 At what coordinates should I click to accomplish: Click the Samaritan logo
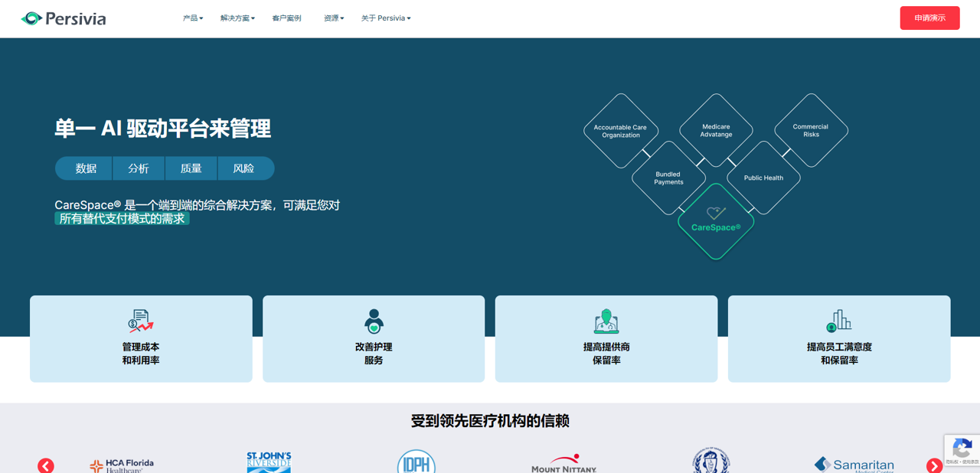[x=854, y=465]
